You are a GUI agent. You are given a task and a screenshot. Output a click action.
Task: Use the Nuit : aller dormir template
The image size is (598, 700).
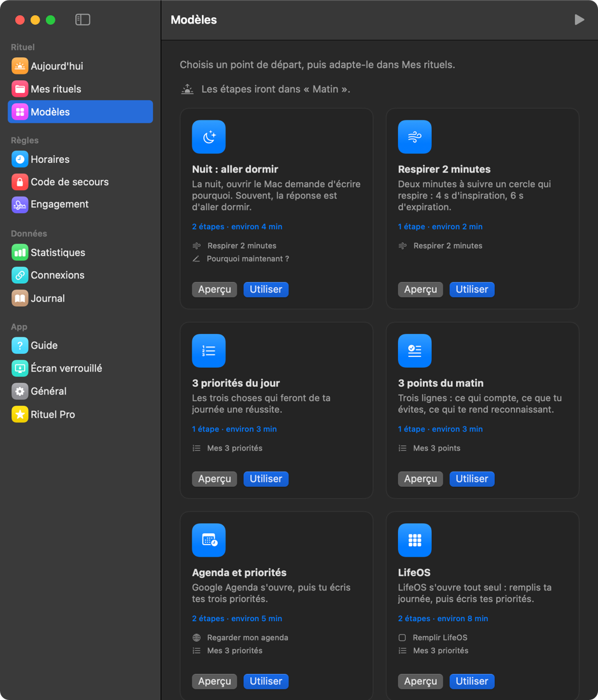266,290
